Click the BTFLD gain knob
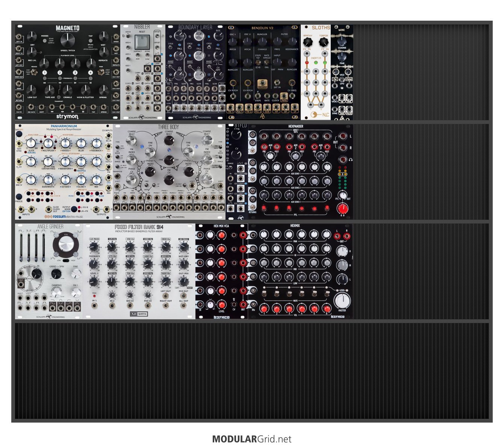 (236, 135)
